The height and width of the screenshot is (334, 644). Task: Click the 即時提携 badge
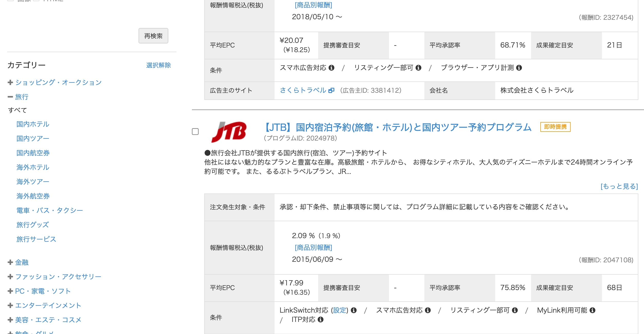click(555, 127)
